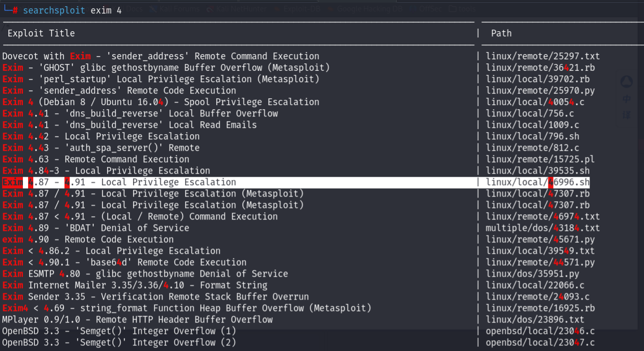This screenshot has width=644, height=351.
Task: Select Exim 4.41 Local Read Emails row
Action: coord(129,125)
